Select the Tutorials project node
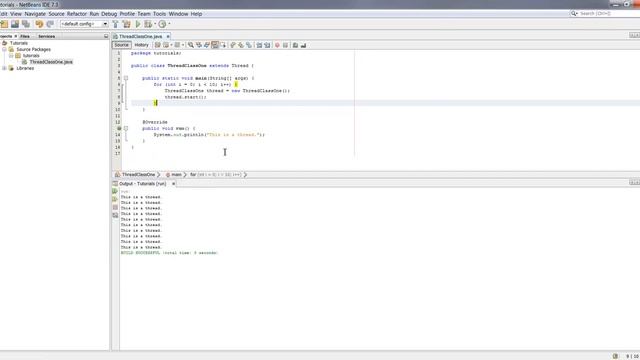This screenshot has width=640, height=360. pos(19,43)
